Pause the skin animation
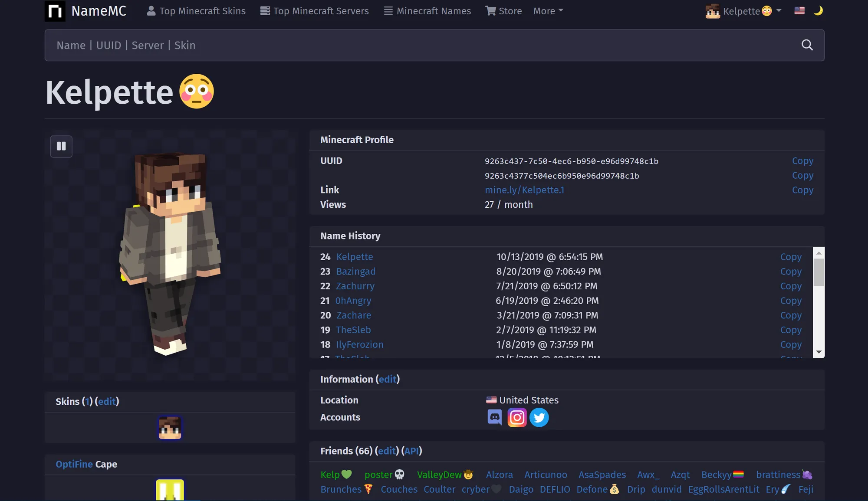Image resolution: width=868 pixels, height=501 pixels. [61, 146]
